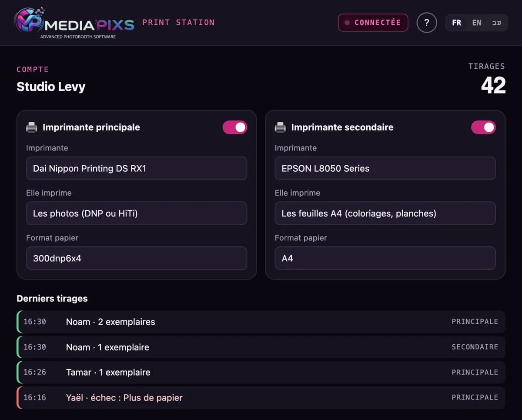Click the Connectée status dot
This screenshot has width=522, height=420.
347,23
